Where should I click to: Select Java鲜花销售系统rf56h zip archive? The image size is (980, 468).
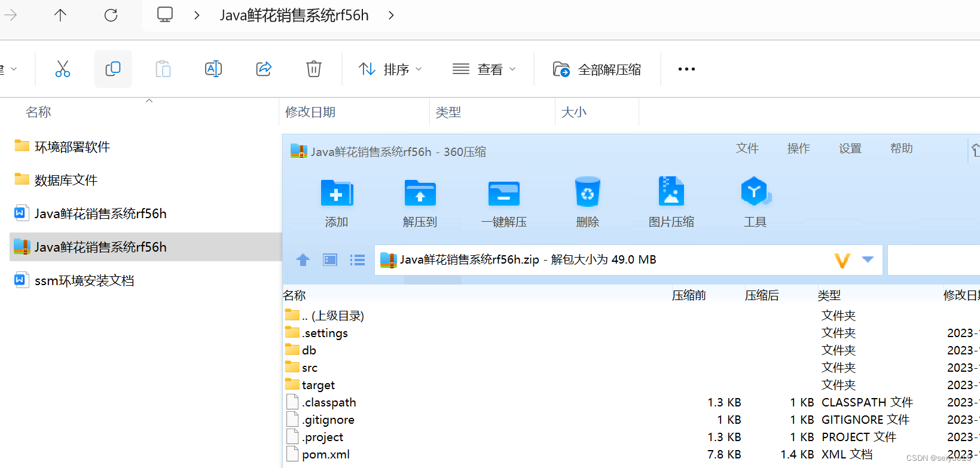(x=146, y=247)
